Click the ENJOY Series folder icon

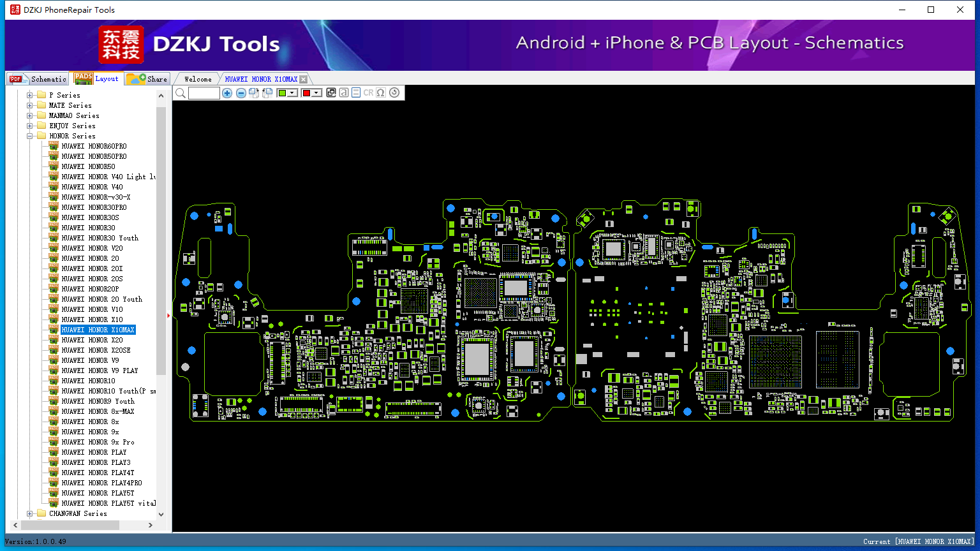(x=41, y=126)
